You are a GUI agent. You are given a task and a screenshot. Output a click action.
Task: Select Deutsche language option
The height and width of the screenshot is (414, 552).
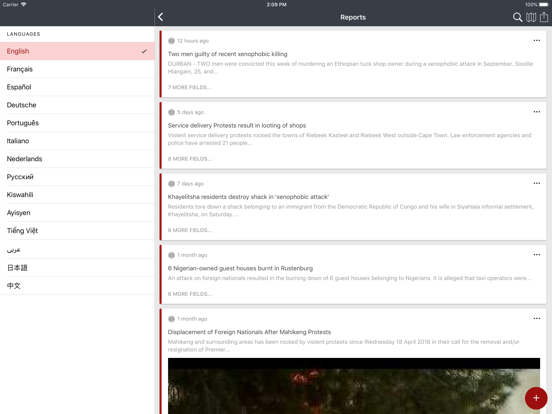(77, 105)
